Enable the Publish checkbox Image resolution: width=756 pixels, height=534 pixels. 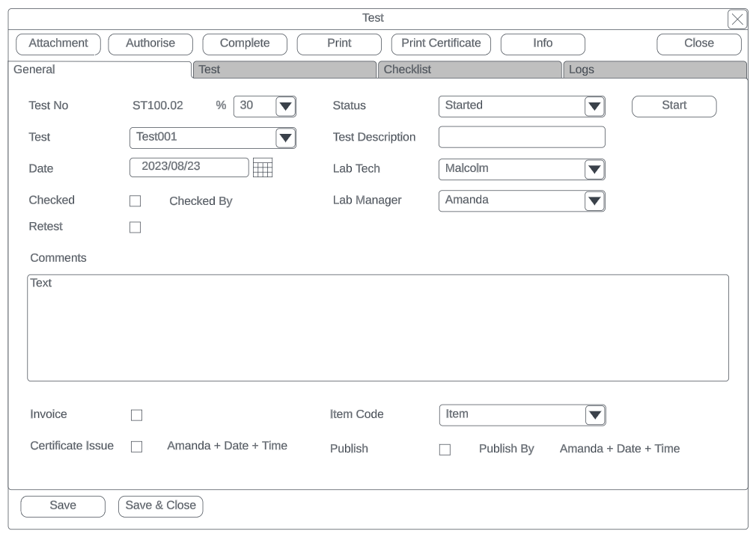445,449
